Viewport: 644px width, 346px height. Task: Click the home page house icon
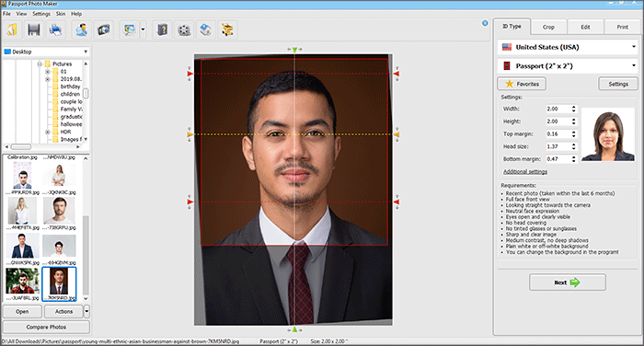tap(205, 29)
